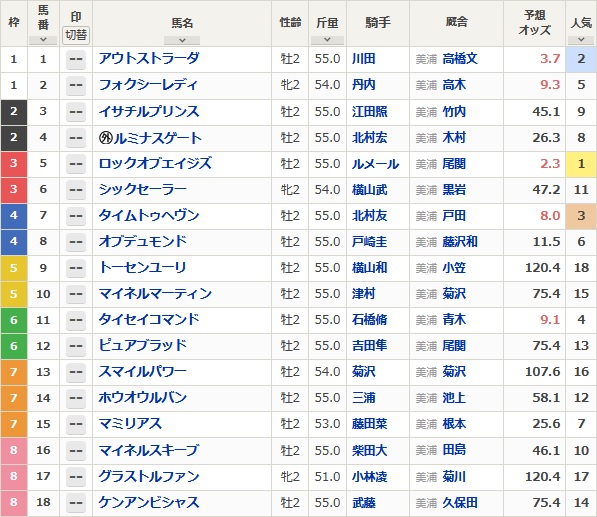Select jockey ルメール link
Screen dimensions: 597x517
[x=375, y=164]
